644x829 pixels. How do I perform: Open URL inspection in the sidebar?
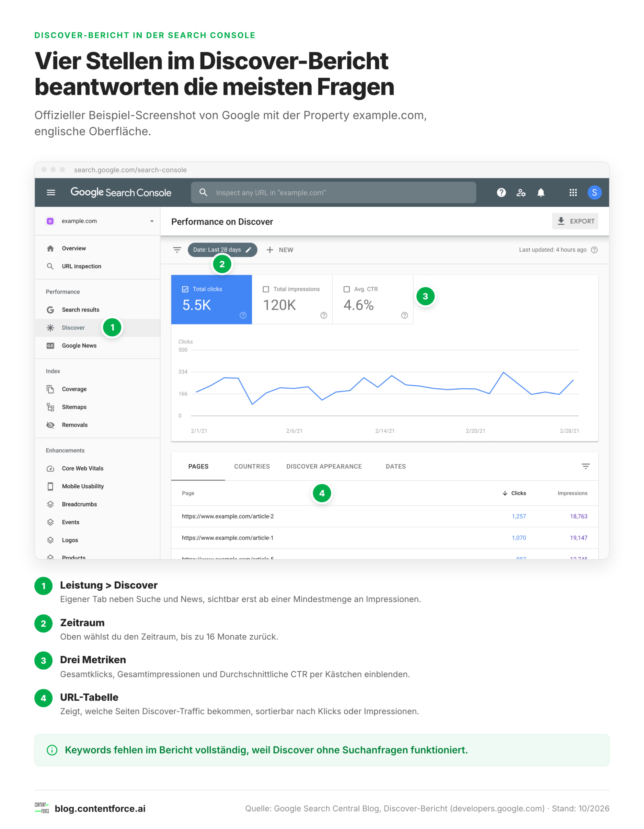(x=97, y=266)
